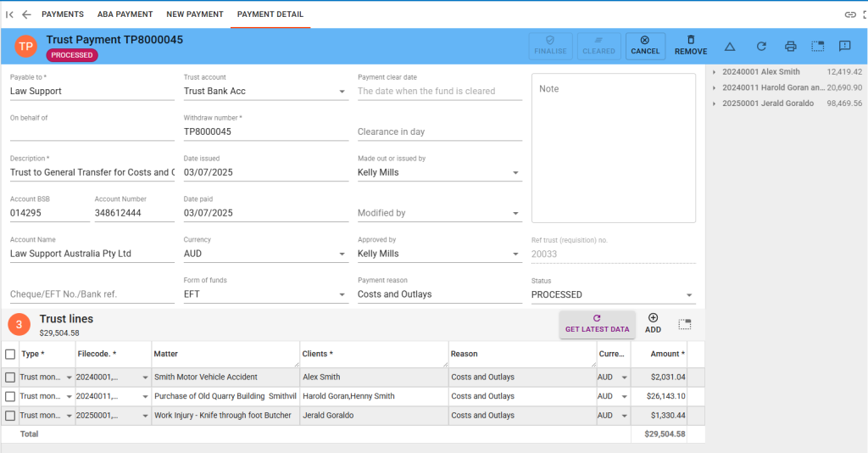Tick the checkbox for Smith Motor Vehicle Accident
The image size is (868, 453).
tap(10, 377)
